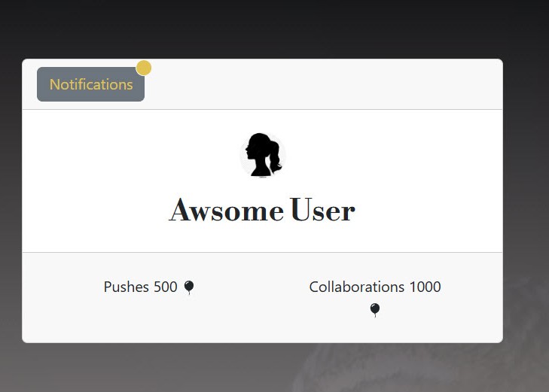Select the Pushes 500 text
Viewport: 549px width, 392px height.
click(x=140, y=287)
